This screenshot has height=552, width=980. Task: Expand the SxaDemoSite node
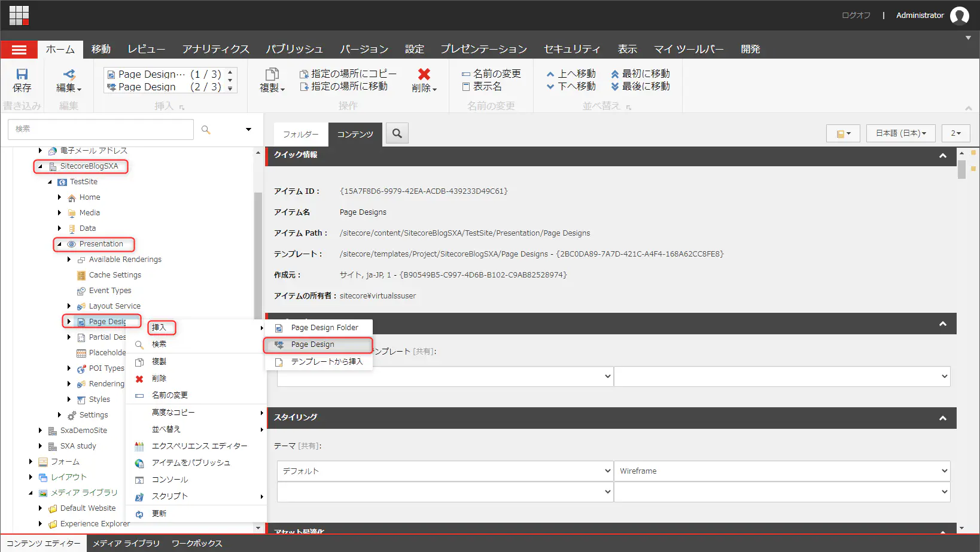(40, 431)
